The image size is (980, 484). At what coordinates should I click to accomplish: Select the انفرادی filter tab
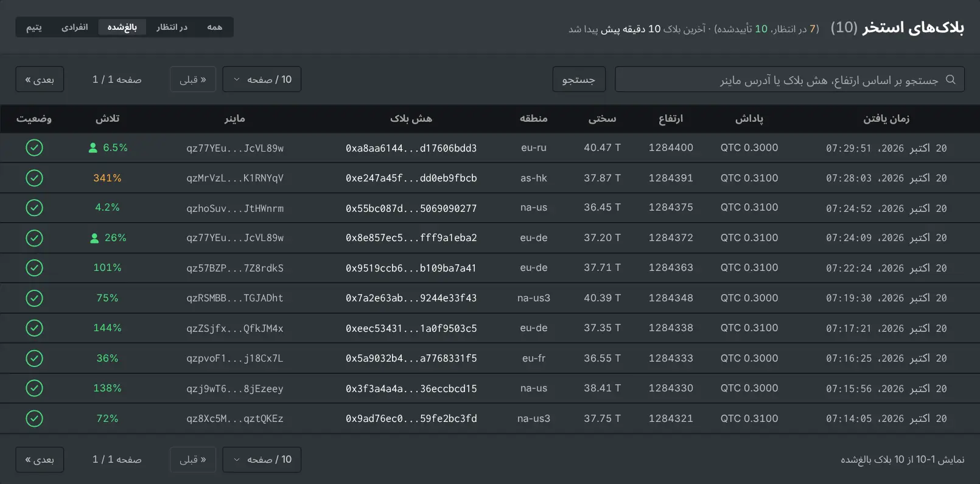click(75, 27)
